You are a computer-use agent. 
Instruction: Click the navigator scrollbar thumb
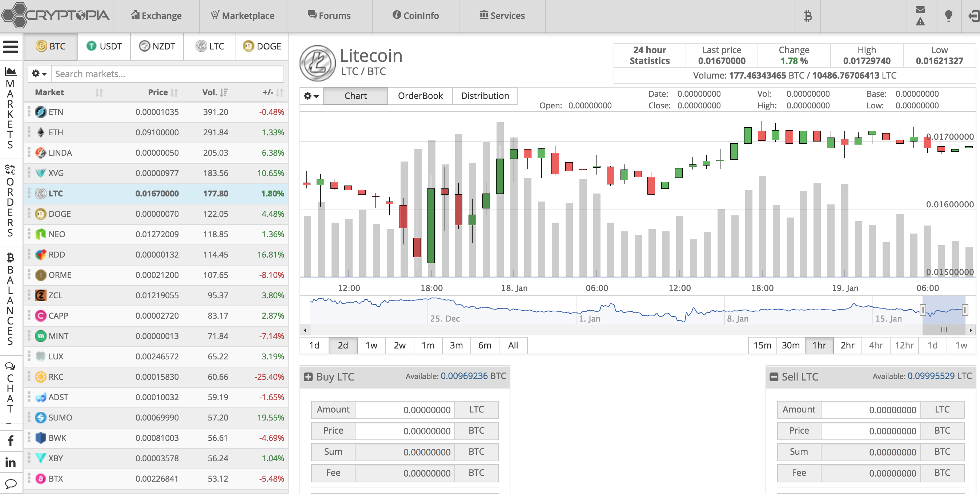pos(944,330)
